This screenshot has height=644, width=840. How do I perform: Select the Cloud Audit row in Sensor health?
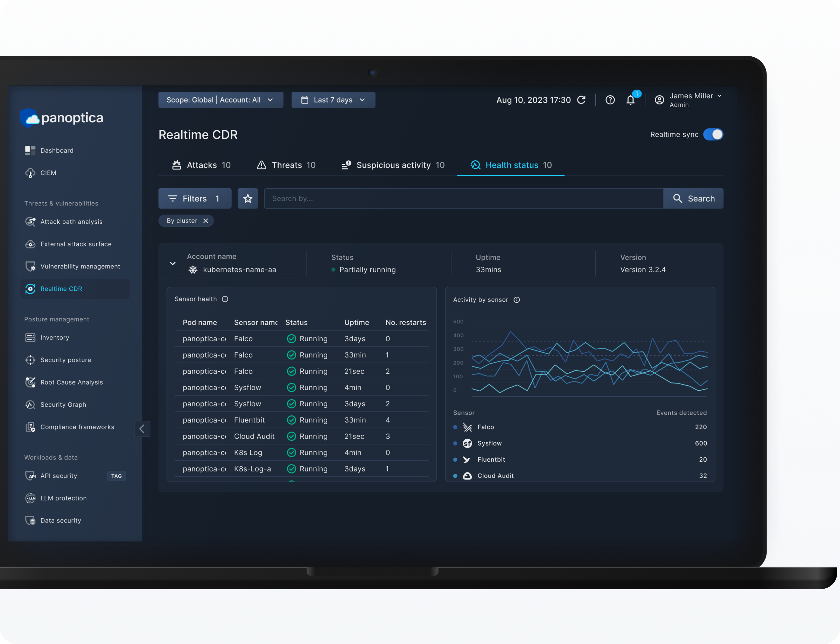click(x=301, y=436)
